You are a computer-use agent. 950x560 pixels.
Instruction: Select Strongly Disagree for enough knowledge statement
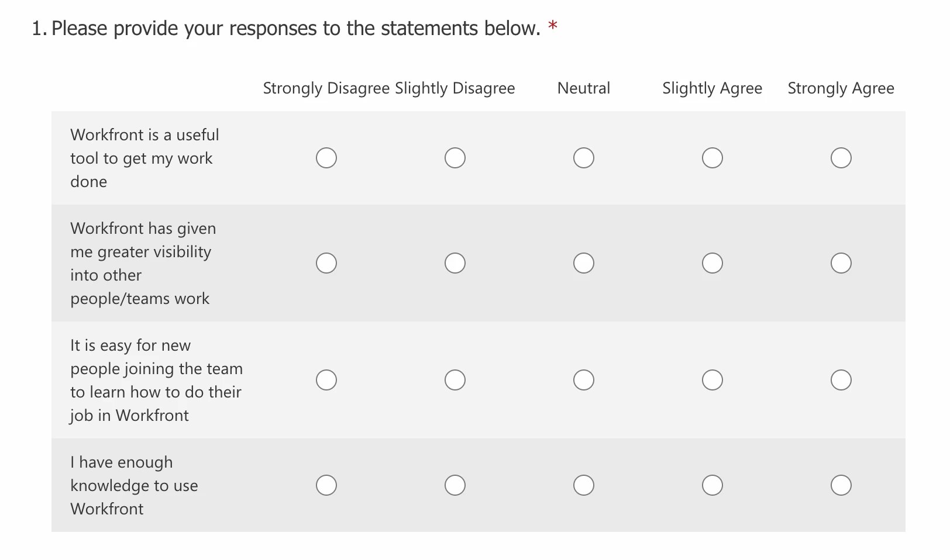(326, 485)
